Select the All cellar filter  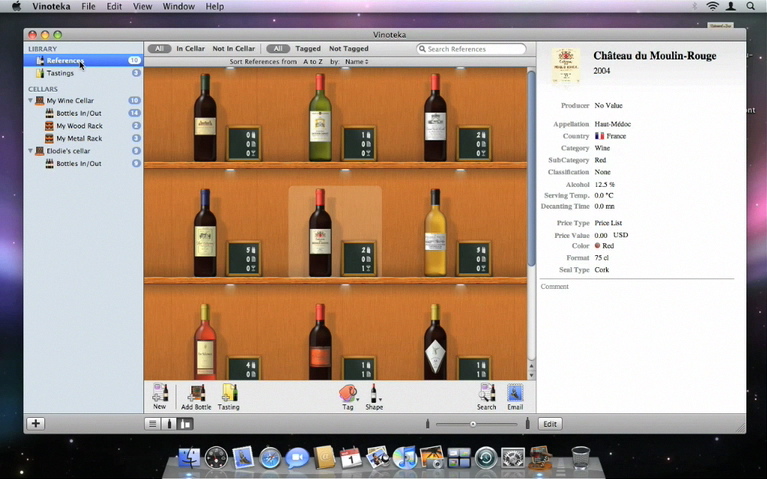coord(159,48)
